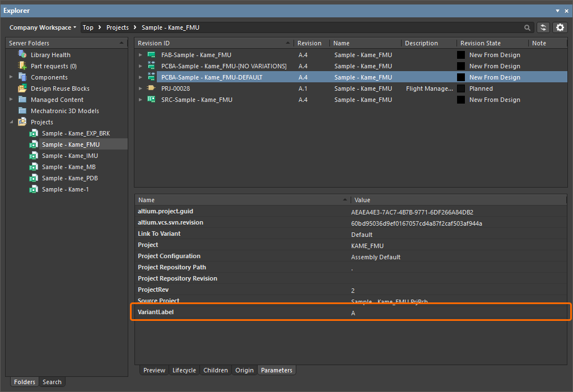The width and height of the screenshot is (573, 392).
Task: Open the Children tab
Action: 216,370
